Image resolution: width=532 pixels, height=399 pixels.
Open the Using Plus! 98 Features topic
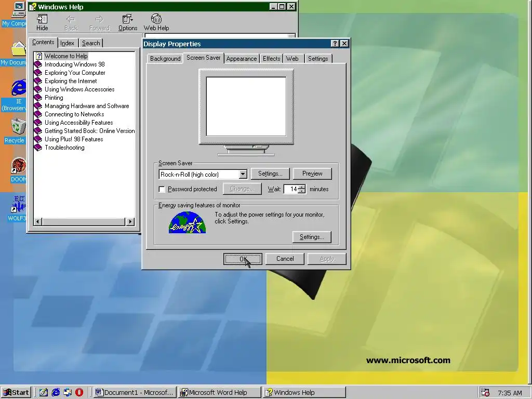click(74, 139)
